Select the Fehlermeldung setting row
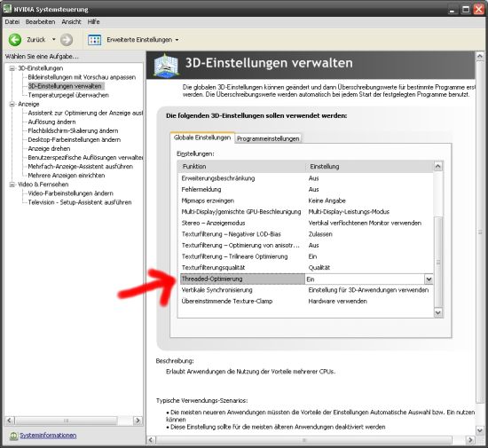This screenshot has width=488, height=448. coord(306,190)
